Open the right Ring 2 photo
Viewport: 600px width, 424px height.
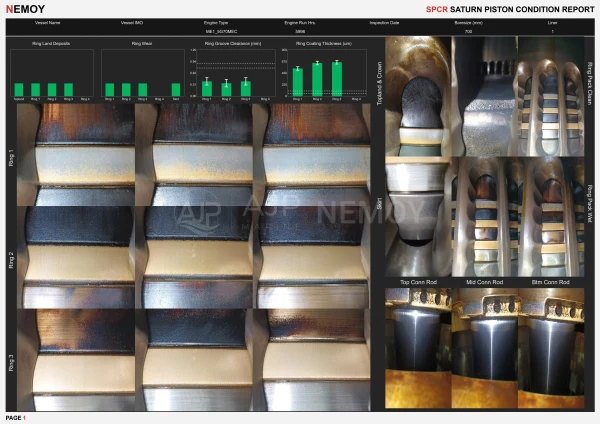click(311, 257)
